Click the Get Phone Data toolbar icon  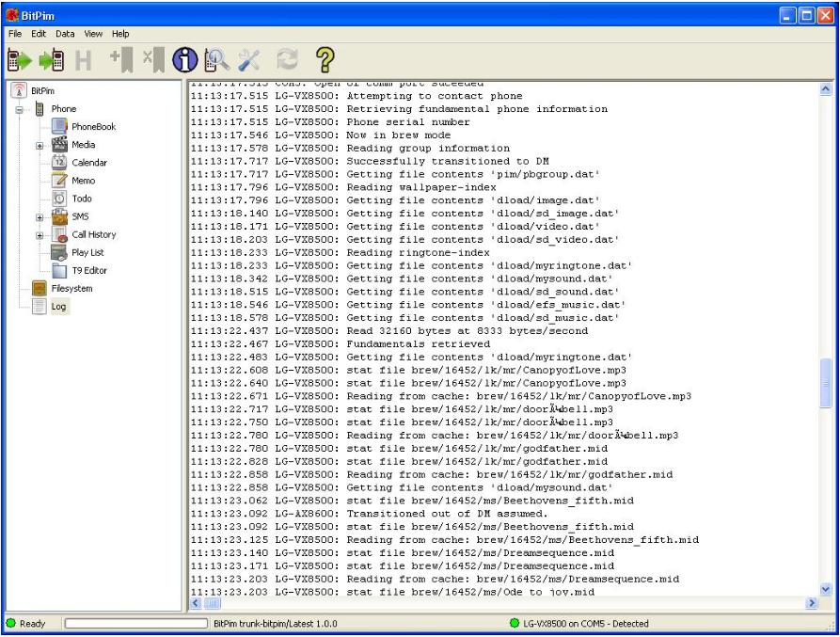[x=20, y=60]
